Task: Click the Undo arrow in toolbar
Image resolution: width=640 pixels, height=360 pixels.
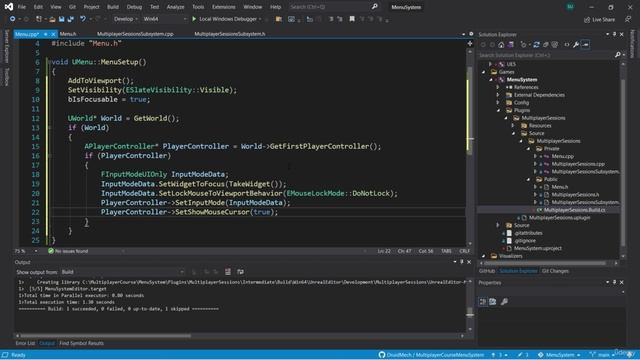Action: pyautogui.click(x=83, y=19)
